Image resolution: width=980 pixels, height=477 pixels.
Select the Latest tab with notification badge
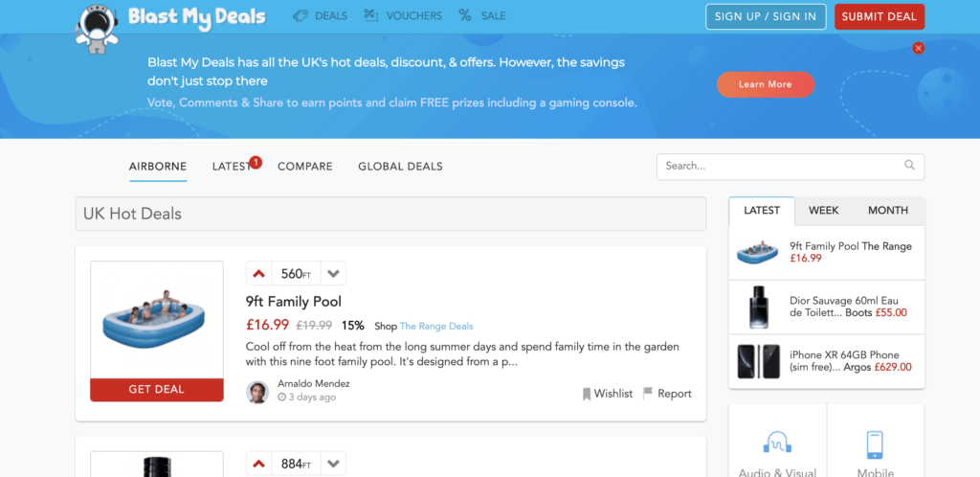coord(232,167)
